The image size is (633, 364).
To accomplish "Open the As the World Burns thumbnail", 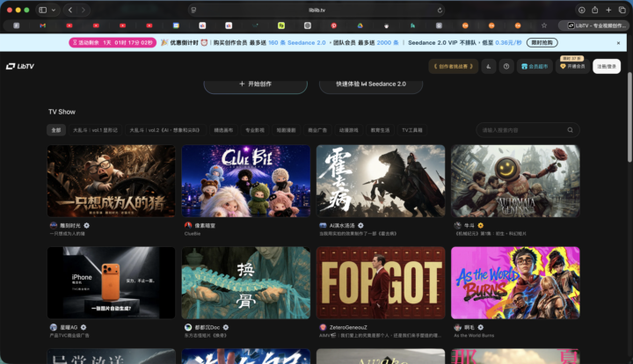I will click(515, 283).
